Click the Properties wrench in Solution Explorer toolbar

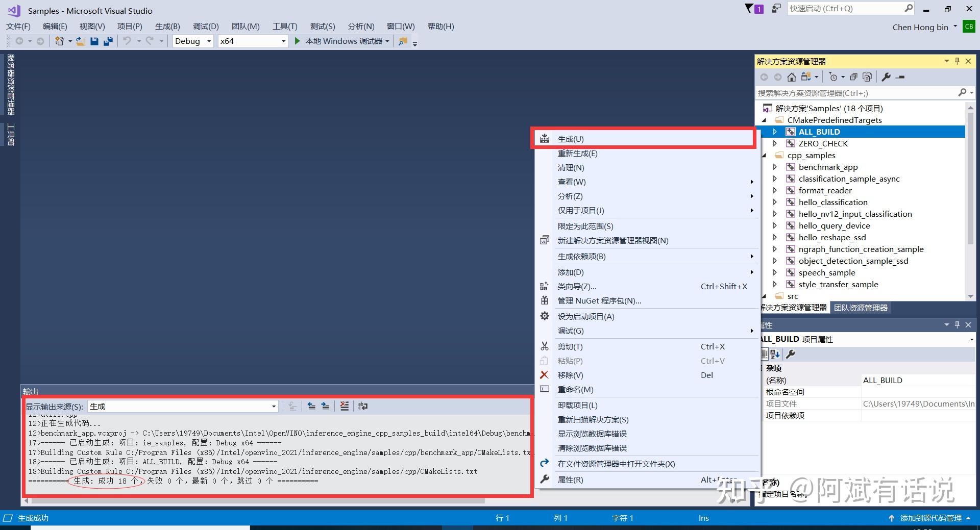[x=886, y=77]
